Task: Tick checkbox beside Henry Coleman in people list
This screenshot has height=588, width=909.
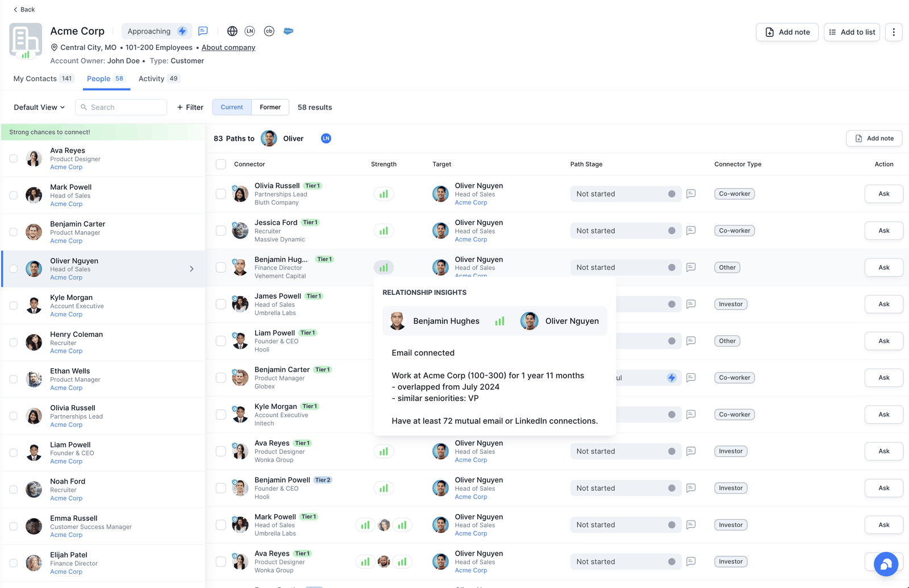Action: click(13, 343)
